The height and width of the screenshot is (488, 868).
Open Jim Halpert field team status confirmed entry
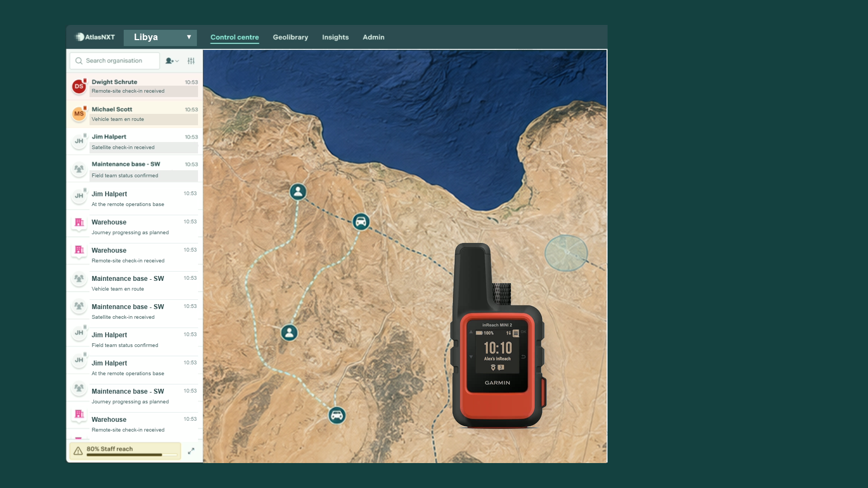pos(135,340)
